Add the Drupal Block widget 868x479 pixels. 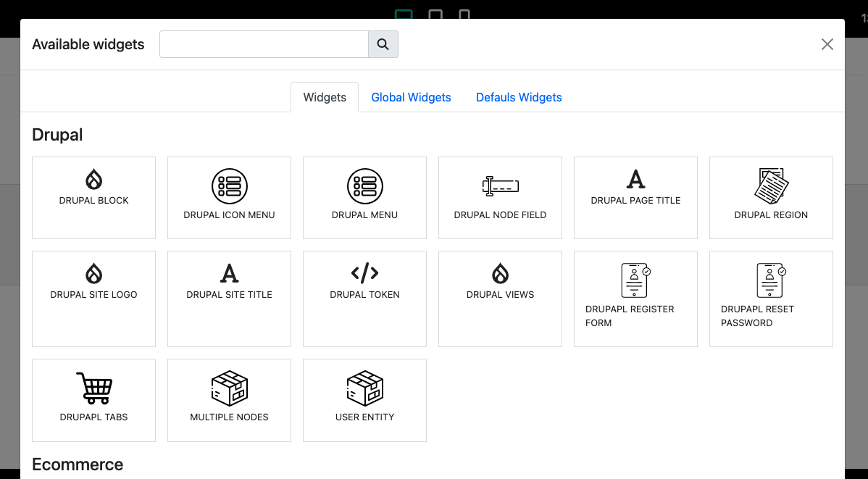click(x=93, y=198)
